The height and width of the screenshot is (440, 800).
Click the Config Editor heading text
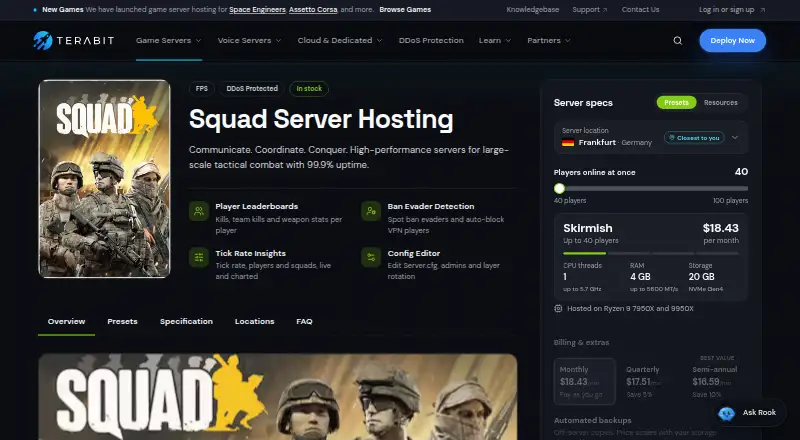click(x=414, y=253)
